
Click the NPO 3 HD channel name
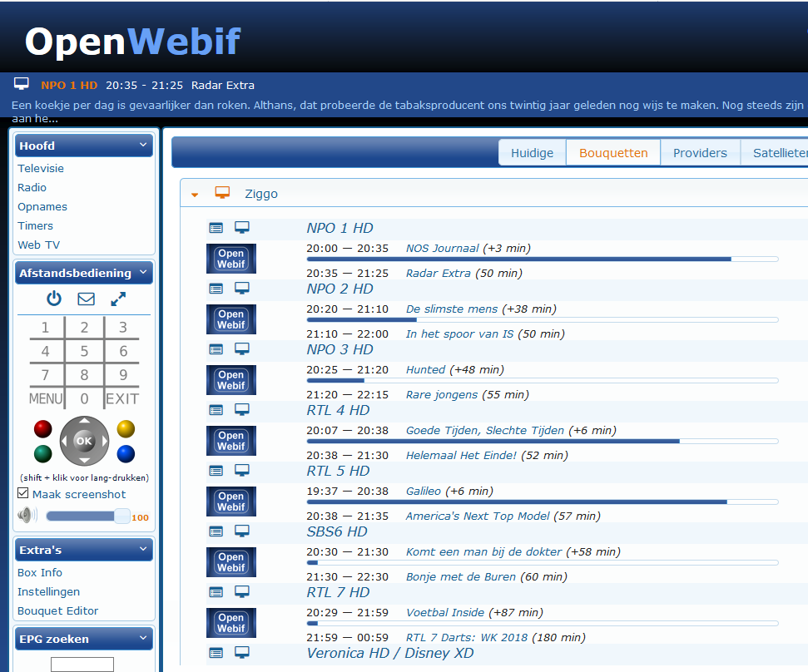340,349
